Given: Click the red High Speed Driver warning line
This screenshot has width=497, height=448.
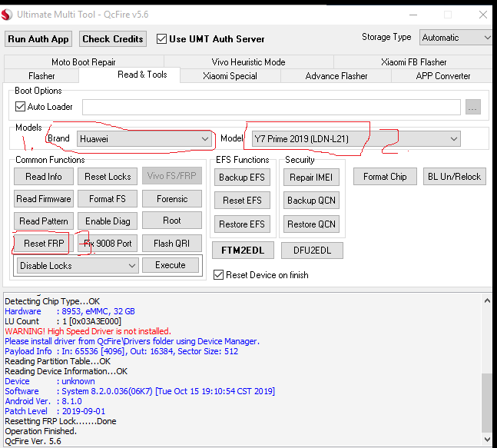Looking at the screenshot, I should [88, 331].
